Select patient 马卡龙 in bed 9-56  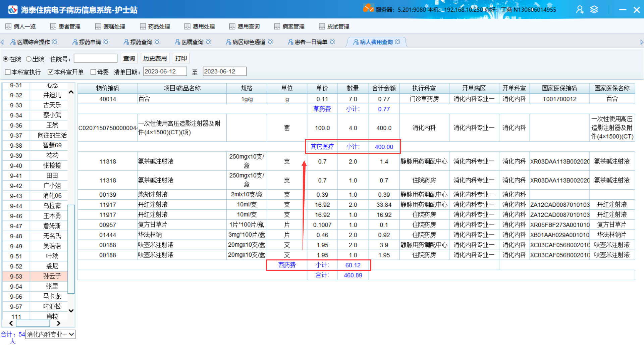click(x=35, y=296)
